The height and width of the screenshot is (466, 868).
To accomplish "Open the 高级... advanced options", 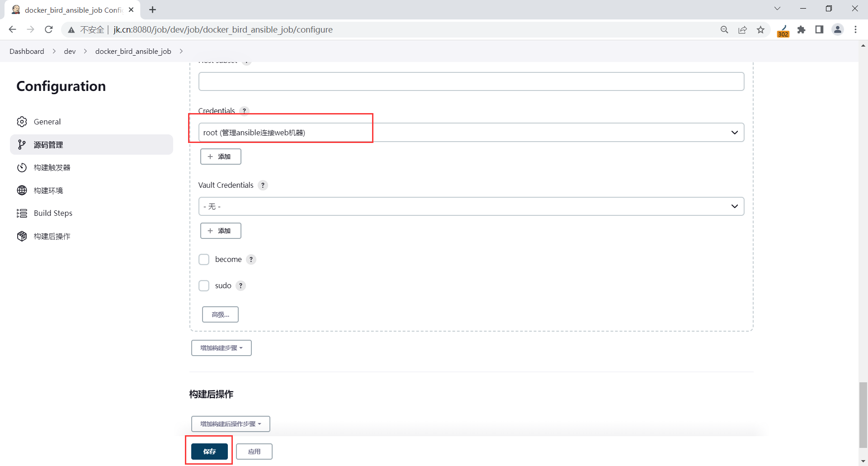I will pyautogui.click(x=220, y=314).
